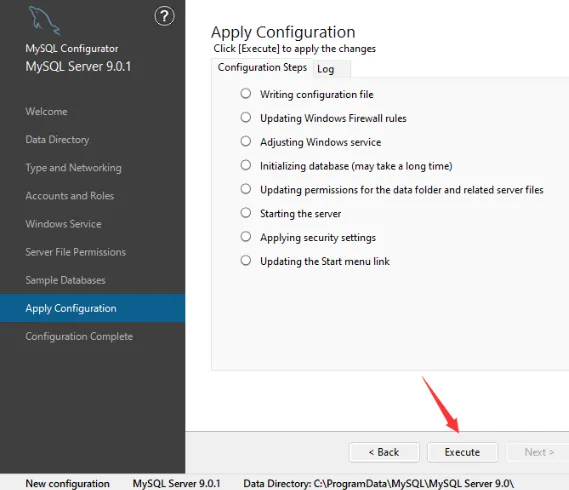569x490 pixels.
Task: Click 'Click [Execute] to apply the changes' text
Action: point(294,49)
